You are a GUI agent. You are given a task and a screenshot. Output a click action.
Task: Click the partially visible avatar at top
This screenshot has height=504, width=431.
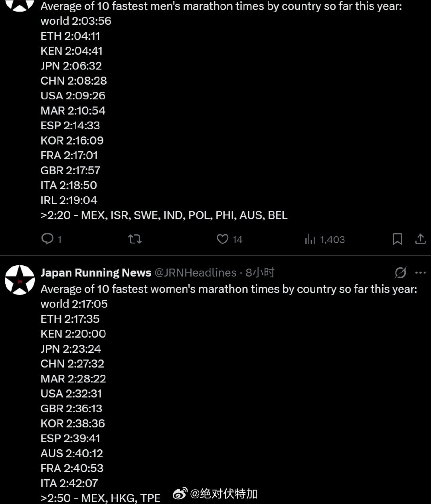20,5
